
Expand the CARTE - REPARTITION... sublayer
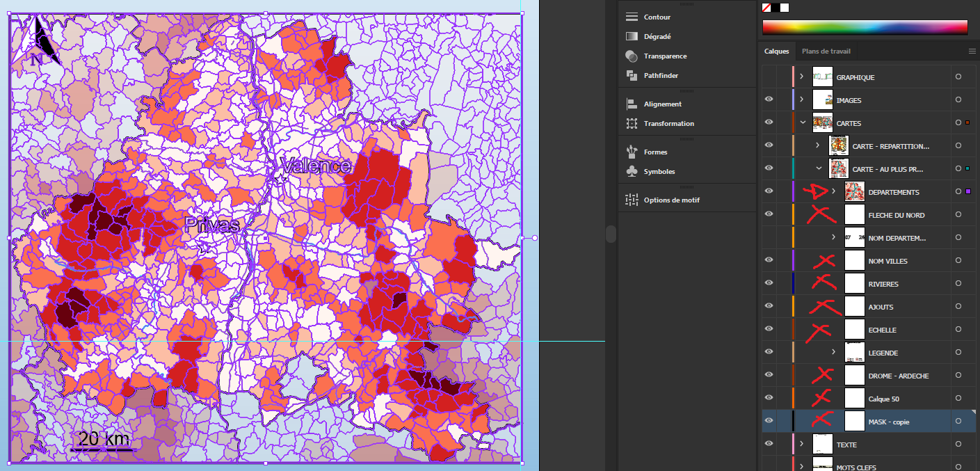[x=818, y=145]
